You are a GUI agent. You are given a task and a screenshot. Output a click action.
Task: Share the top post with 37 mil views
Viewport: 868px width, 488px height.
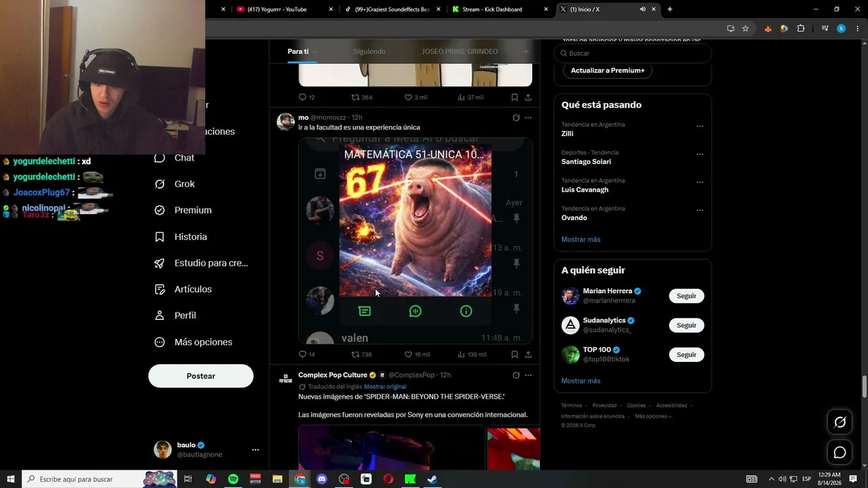tap(528, 98)
